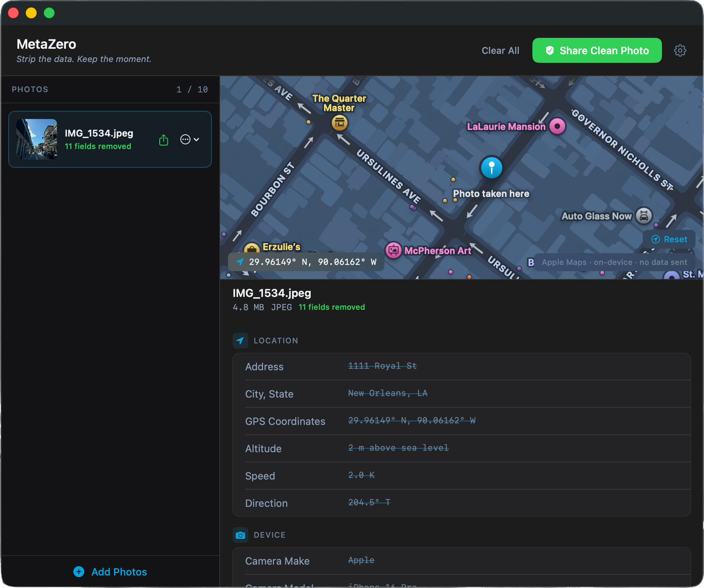704x588 pixels.
Task: Click the struck-through address 1111 Royal St
Action: [x=382, y=366]
